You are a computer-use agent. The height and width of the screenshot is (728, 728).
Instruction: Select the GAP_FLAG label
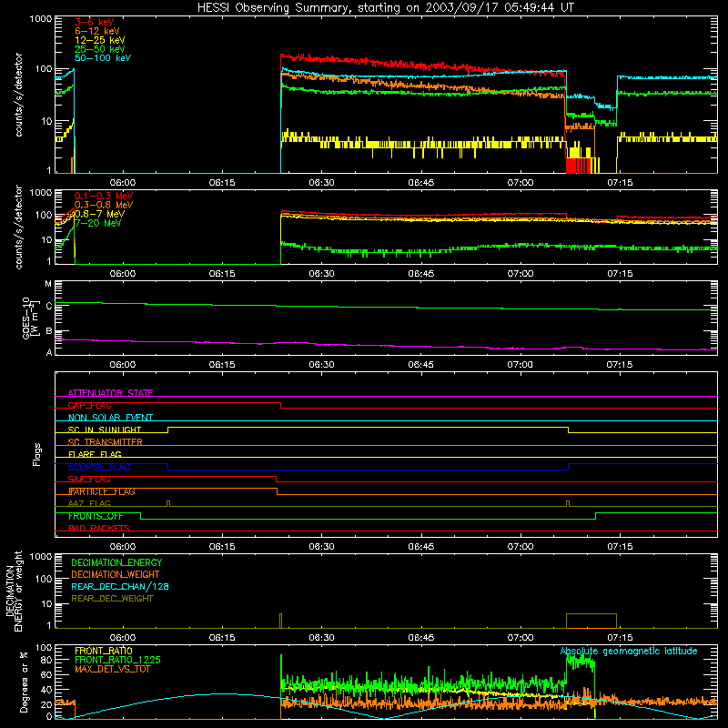[89, 405]
